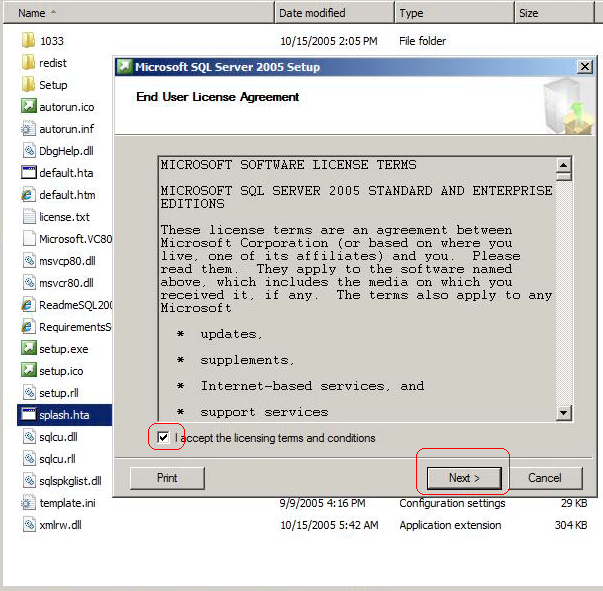Click the Next button
Image resolution: width=603 pixels, height=591 pixels.
click(464, 478)
